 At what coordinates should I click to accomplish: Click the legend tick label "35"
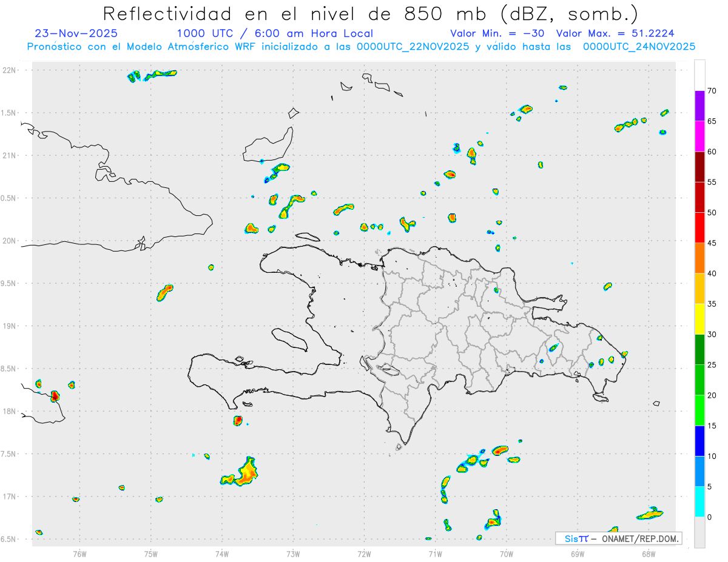(x=712, y=304)
